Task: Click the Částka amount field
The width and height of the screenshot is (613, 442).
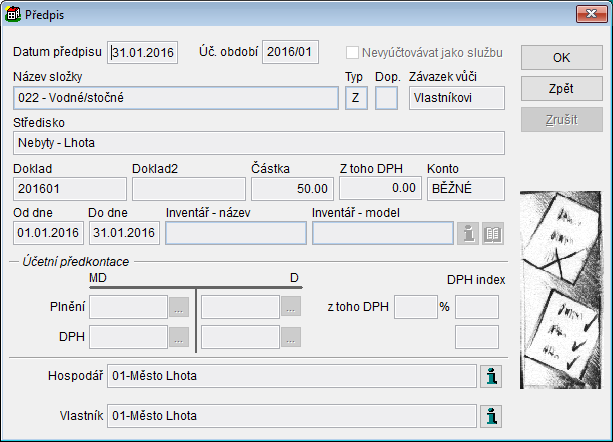Action: click(x=291, y=188)
